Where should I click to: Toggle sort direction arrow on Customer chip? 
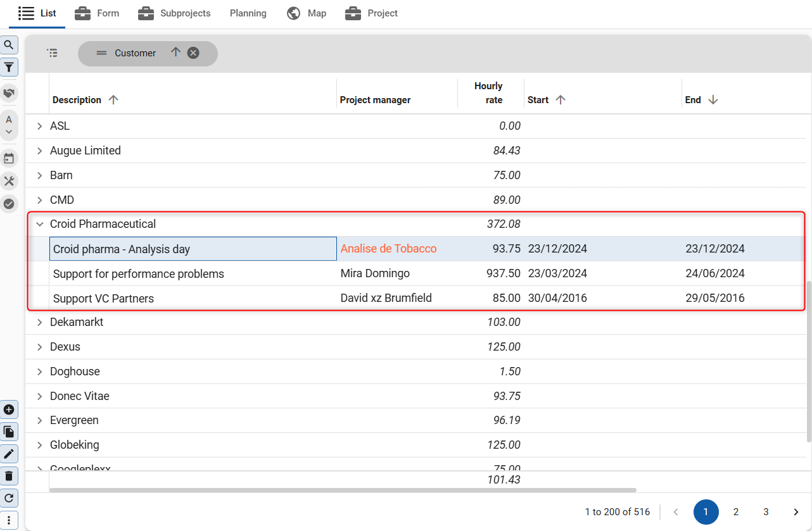(x=176, y=53)
